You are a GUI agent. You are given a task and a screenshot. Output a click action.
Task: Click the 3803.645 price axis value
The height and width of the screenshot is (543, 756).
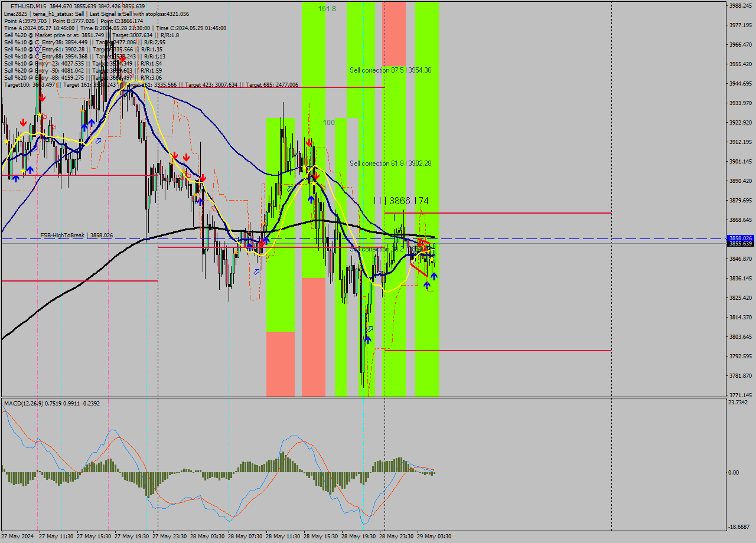click(740, 336)
